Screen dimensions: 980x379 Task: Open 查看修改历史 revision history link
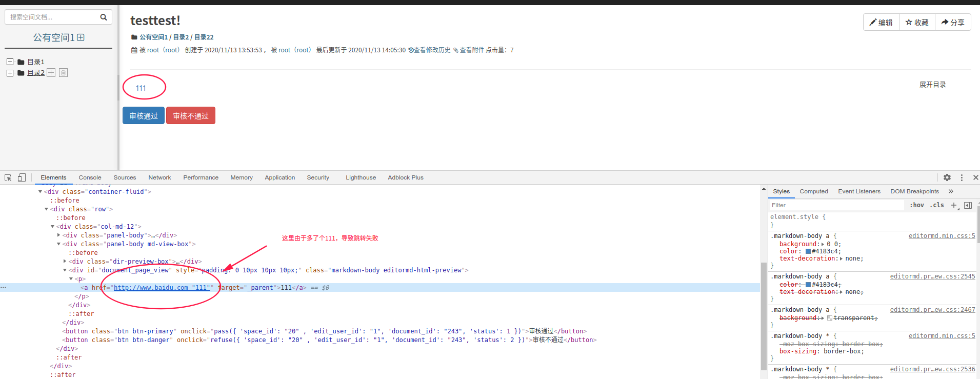429,50
